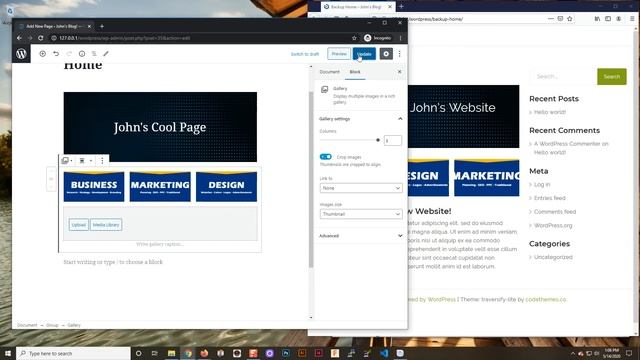Click the green Search button in Firefox
This screenshot has height=360, width=640.
(x=611, y=77)
